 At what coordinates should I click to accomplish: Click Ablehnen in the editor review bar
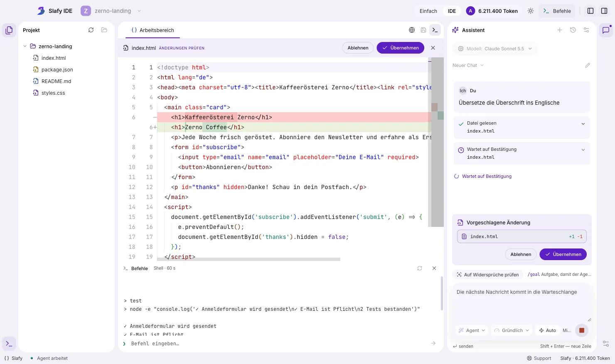(358, 48)
